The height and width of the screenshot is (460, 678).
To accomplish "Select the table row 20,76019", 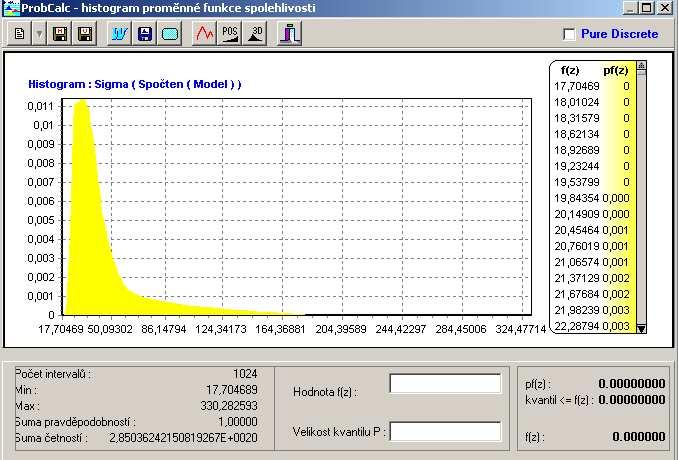I will [x=592, y=246].
